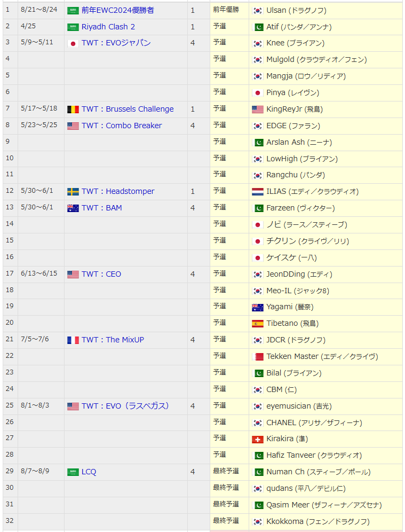Select the player EDGE (ファラン)
405x532 pixels.
(x=293, y=126)
